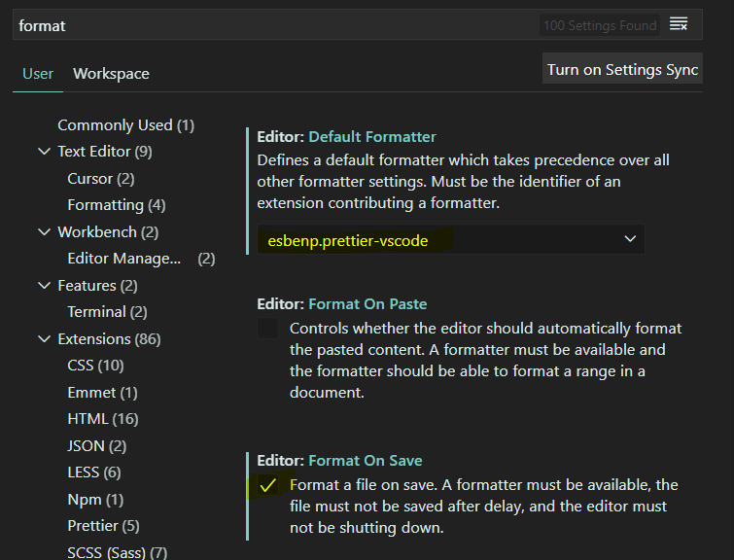Turn on Settings Sync button

(x=622, y=69)
